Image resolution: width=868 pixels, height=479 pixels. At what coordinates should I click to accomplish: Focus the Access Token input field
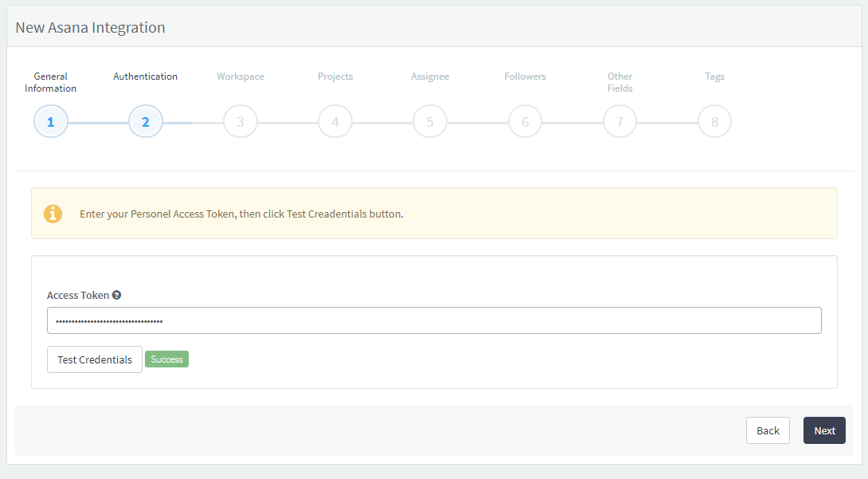434,320
